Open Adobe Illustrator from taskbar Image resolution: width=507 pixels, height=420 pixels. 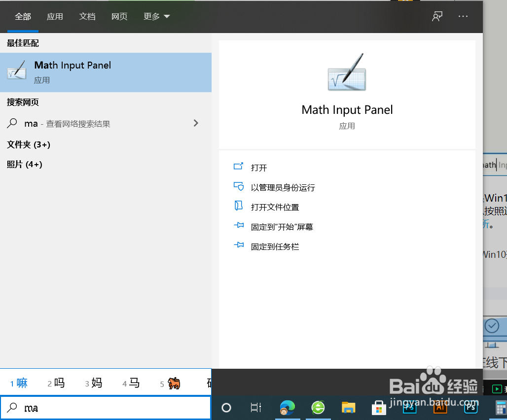pyautogui.click(x=440, y=408)
